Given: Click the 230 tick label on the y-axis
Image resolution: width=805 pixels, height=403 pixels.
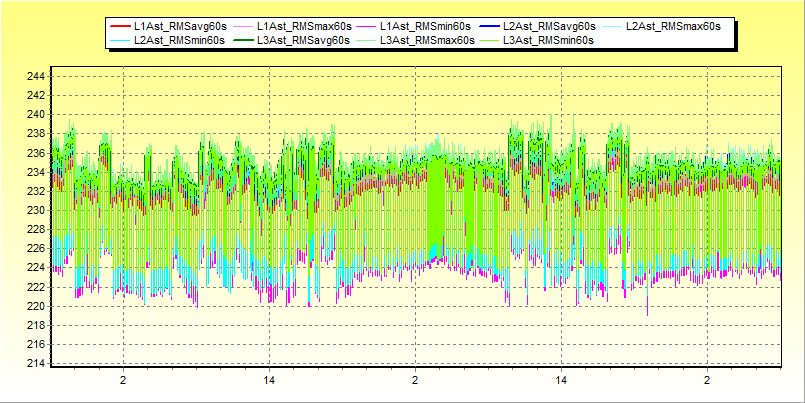Looking at the screenshot, I should [33, 210].
